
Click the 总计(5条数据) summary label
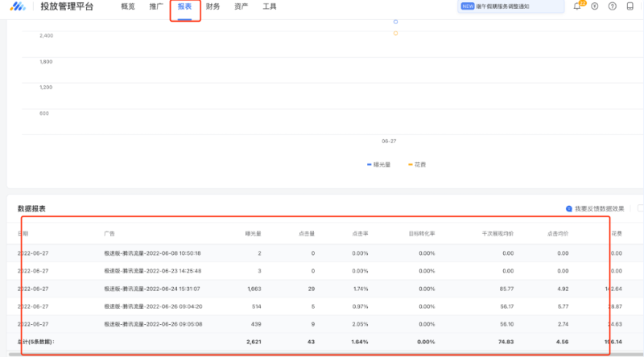click(35, 342)
